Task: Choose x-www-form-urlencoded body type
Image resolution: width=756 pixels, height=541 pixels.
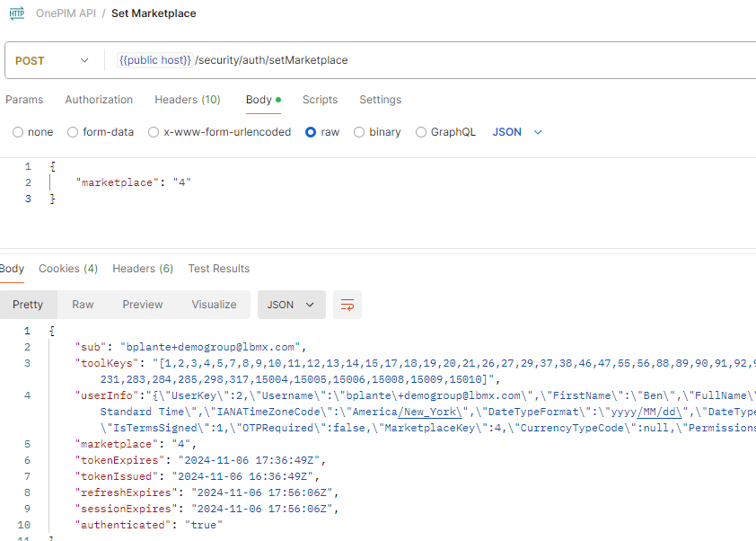Action: pyautogui.click(x=154, y=132)
